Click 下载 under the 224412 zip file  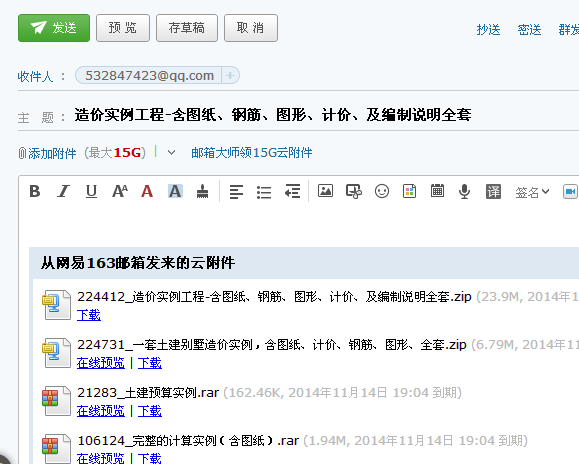[89, 315]
